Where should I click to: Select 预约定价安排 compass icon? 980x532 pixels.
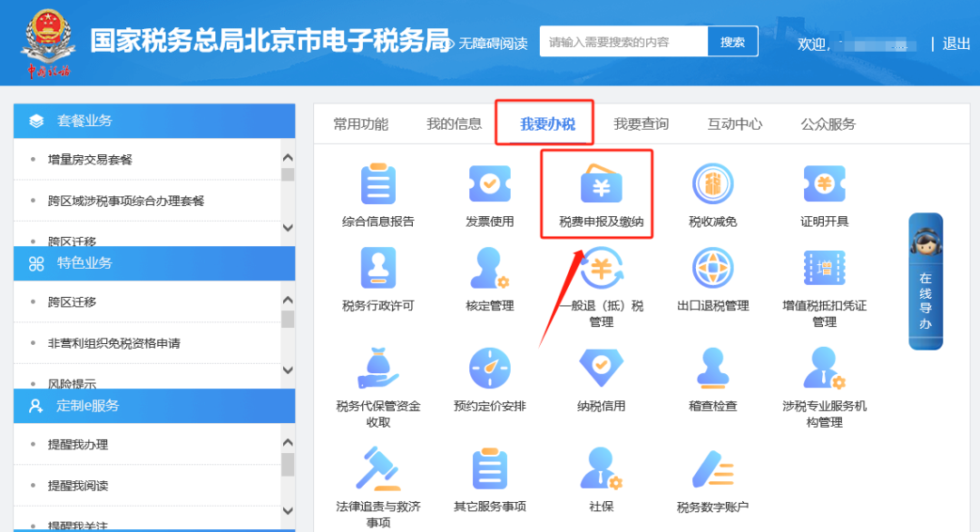489,368
